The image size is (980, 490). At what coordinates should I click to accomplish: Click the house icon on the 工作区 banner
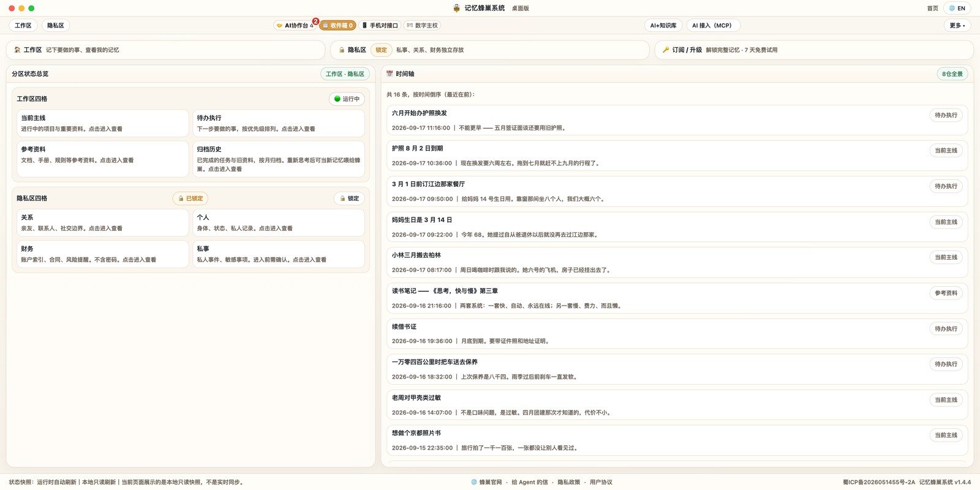pos(17,50)
